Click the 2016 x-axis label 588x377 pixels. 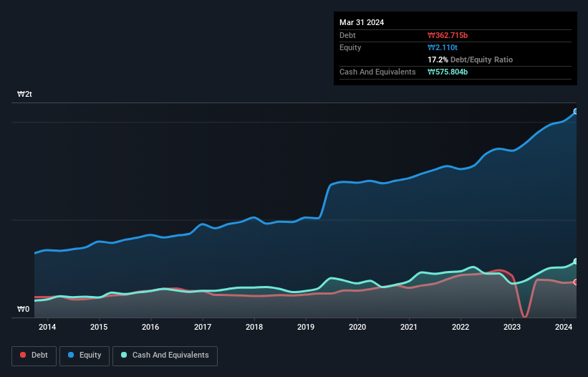(150, 327)
